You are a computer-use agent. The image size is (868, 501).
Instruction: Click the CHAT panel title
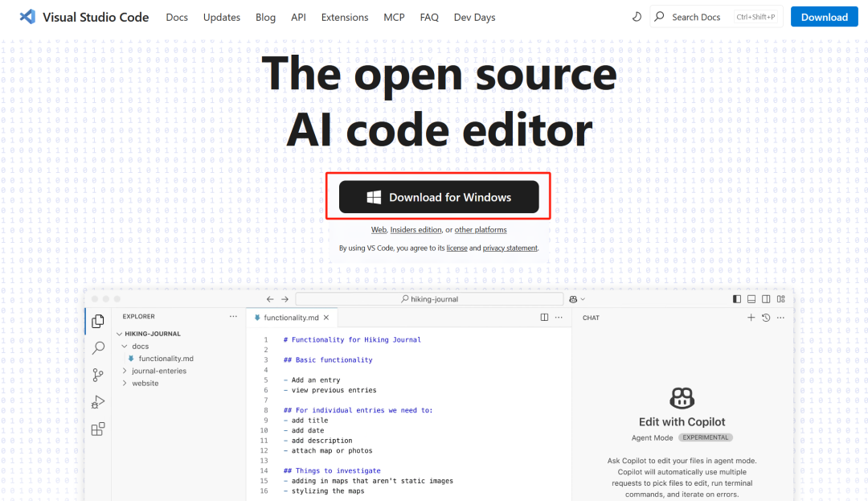point(591,318)
